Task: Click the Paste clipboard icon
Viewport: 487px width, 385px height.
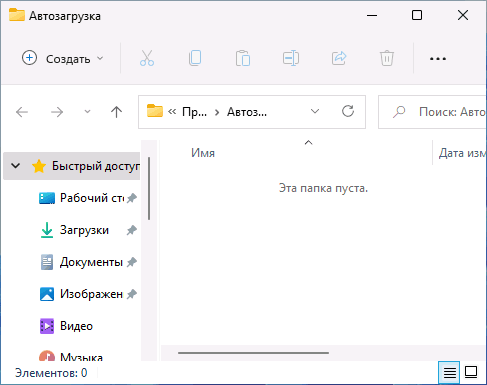Action: click(x=243, y=58)
